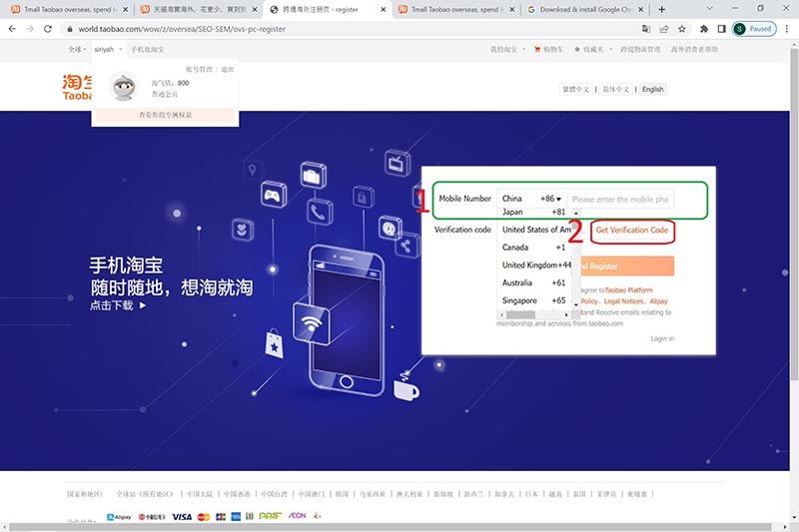799x532 pixels.
Task: Click the country list scroll-up arrow
Action: click(x=576, y=213)
